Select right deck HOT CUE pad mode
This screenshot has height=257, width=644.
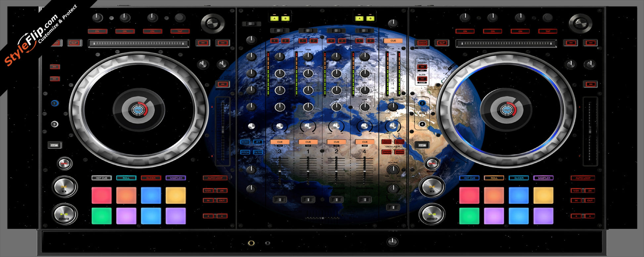tap(469, 178)
